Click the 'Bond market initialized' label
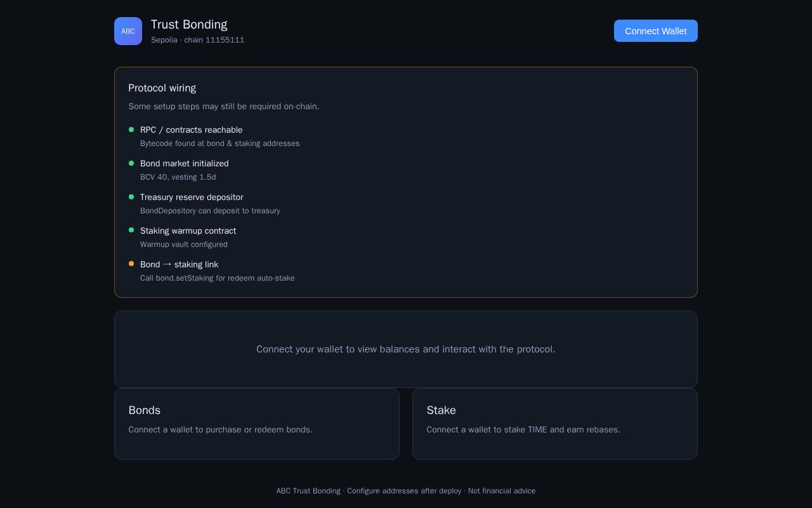 [x=185, y=163]
